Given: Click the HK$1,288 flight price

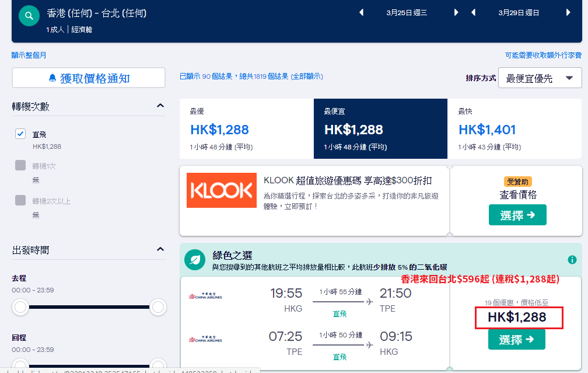Looking at the screenshot, I should coord(517,317).
